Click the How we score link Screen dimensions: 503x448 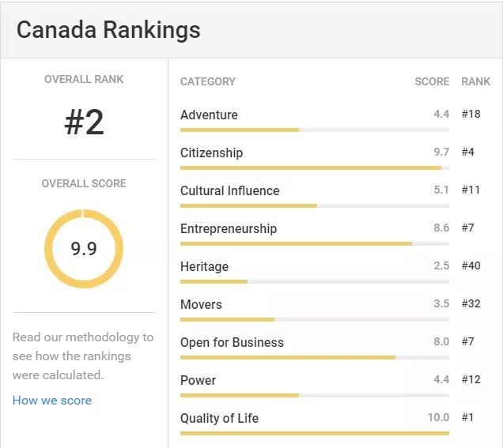pos(52,401)
